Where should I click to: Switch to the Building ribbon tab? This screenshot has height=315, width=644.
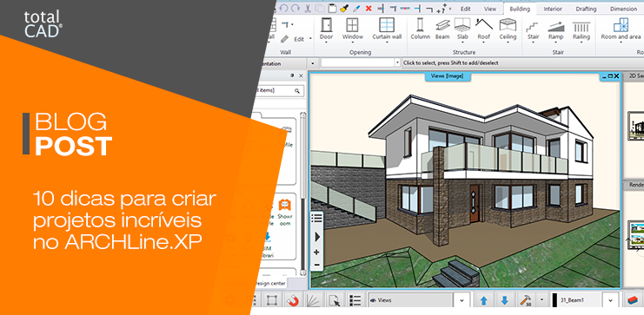pyautogui.click(x=520, y=9)
